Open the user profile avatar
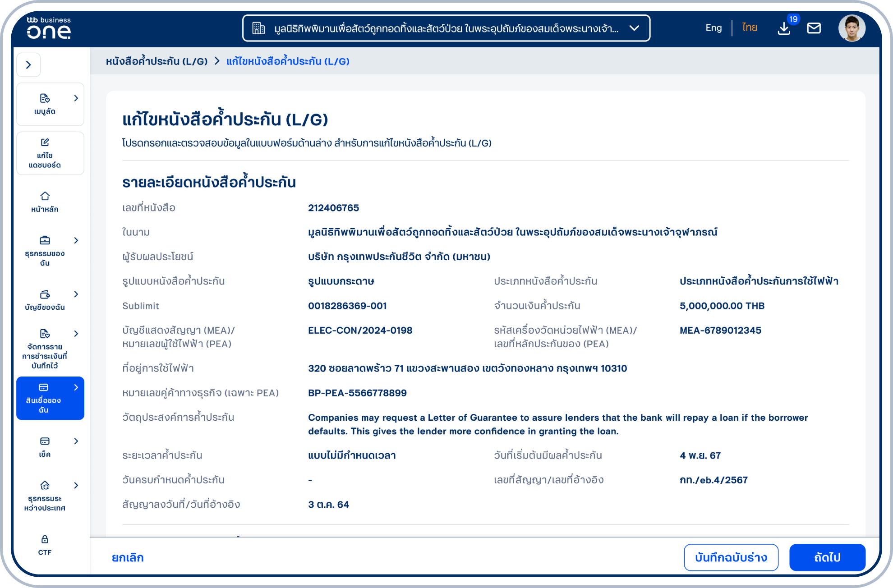Image resolution: width=893 pixels, height=588 pixels. (852, 28)
